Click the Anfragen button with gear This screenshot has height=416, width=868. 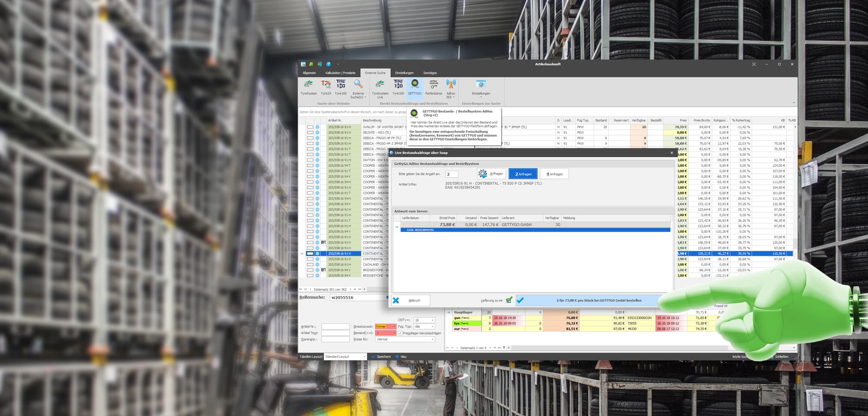click(491, 174)
